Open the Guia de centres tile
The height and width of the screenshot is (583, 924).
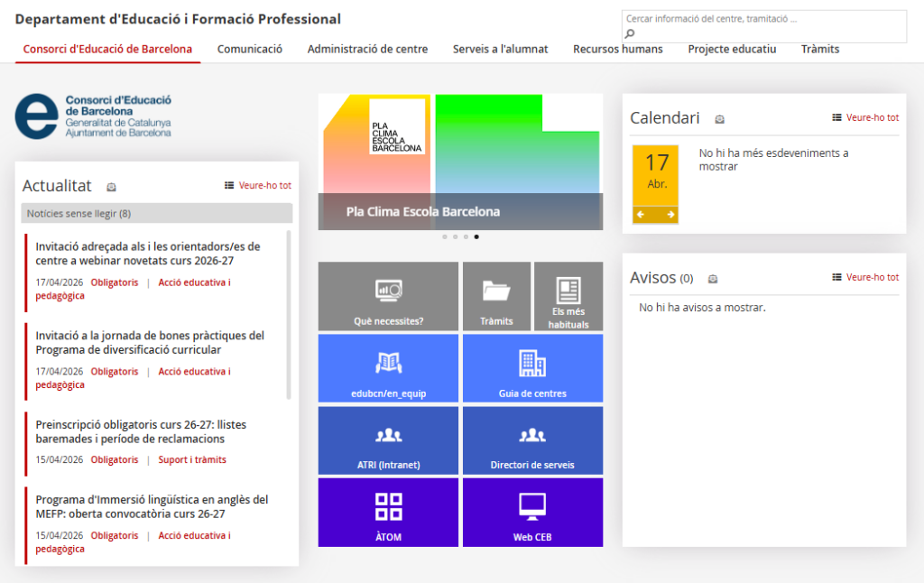click(x=532, y=368)
